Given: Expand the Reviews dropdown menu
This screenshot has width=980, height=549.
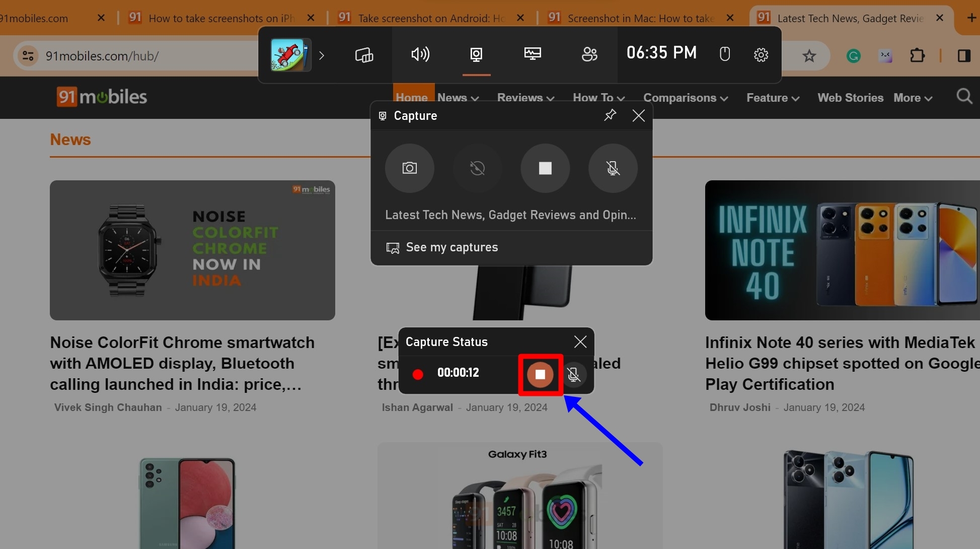Looking at the screenshot, I should pos(524,98).
